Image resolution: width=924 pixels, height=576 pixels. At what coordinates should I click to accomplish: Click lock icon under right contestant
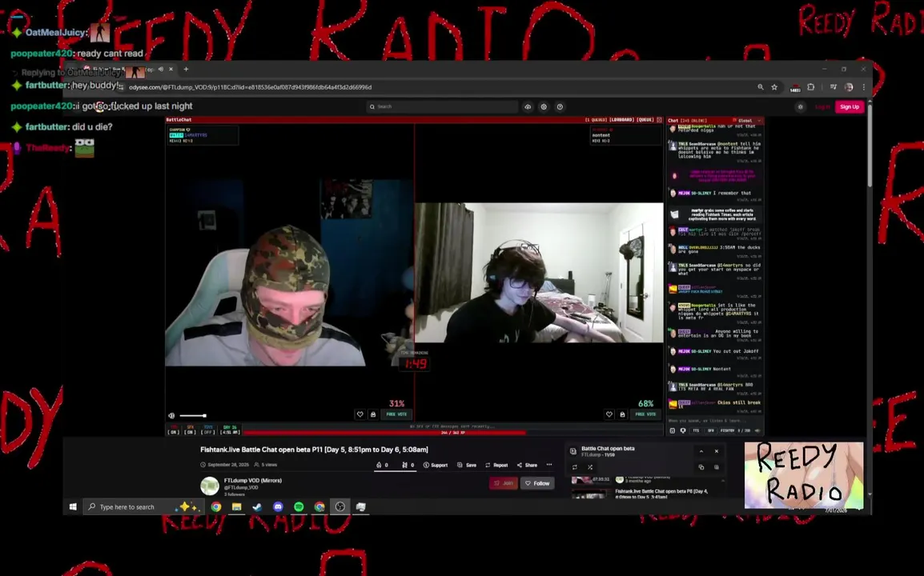(x=622, y=414)
